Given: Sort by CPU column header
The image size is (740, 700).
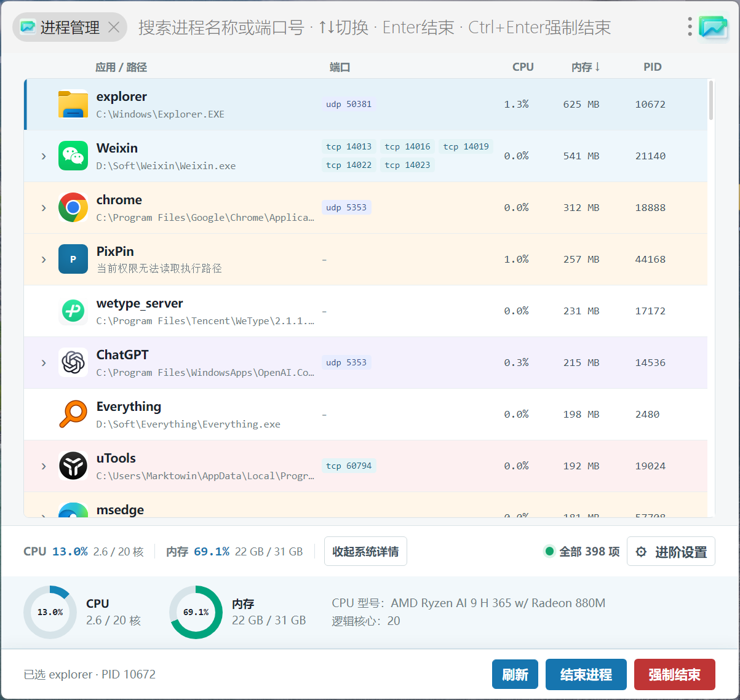Looking at the screenshot, I should (x=523, y=67).
